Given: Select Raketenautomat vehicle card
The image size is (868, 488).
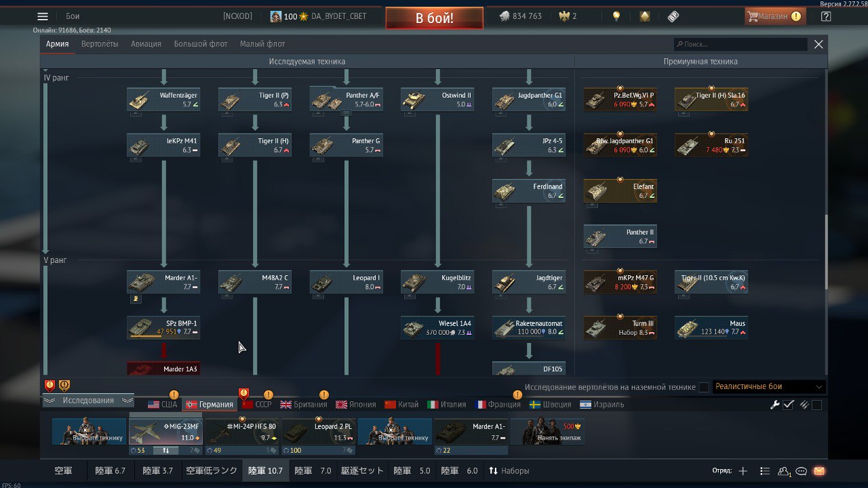Looking at the screenshot, I should pyautogui.click(x=529, y=327).
